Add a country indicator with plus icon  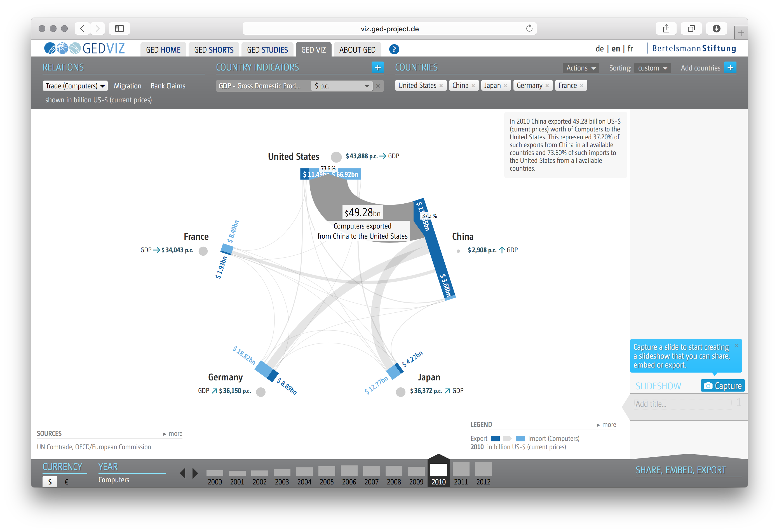(377, 68)
